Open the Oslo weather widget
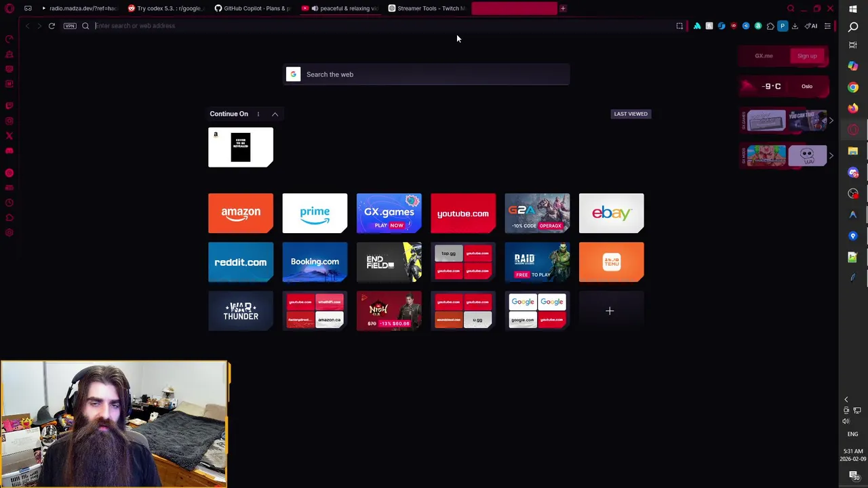 (x=783, y=86)
